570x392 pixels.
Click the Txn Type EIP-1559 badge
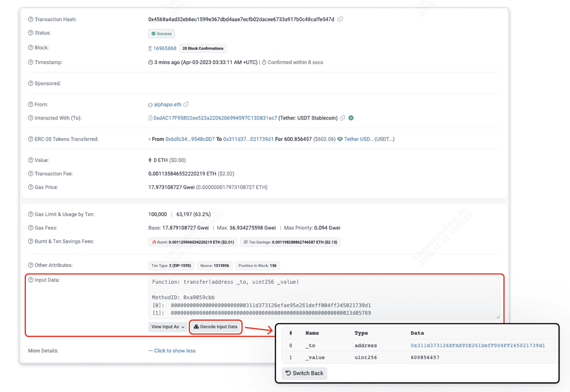coord(171,266)
